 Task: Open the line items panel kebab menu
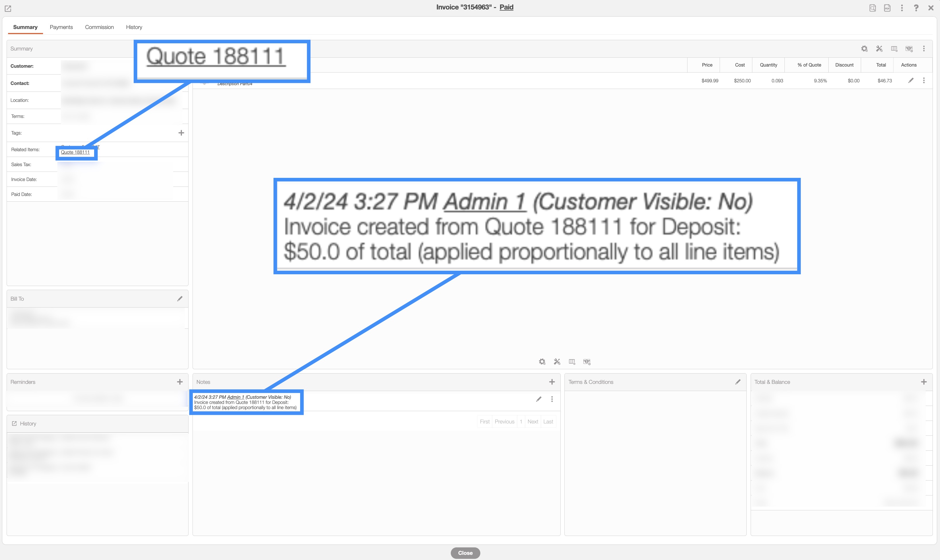(x=924, y=49)
